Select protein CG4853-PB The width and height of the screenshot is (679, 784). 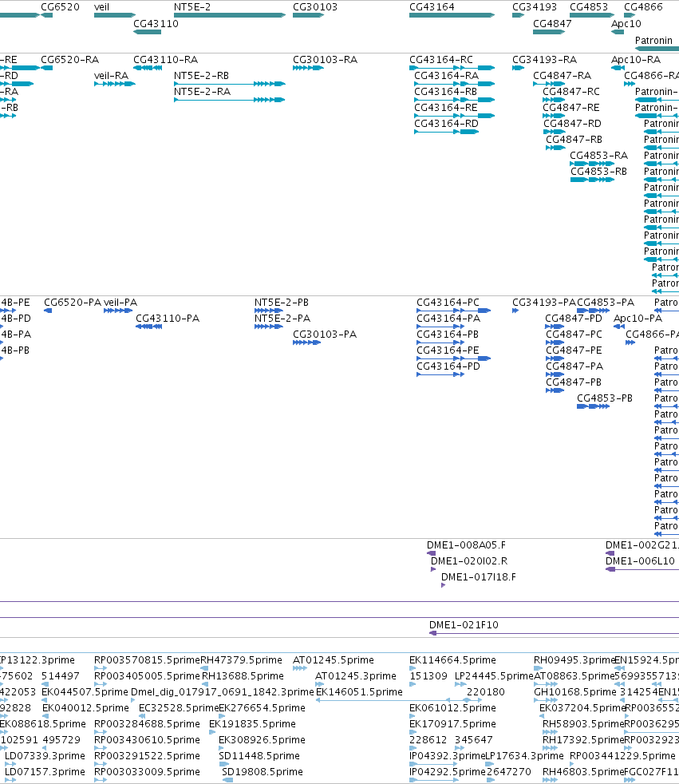(x=605, y=398)
